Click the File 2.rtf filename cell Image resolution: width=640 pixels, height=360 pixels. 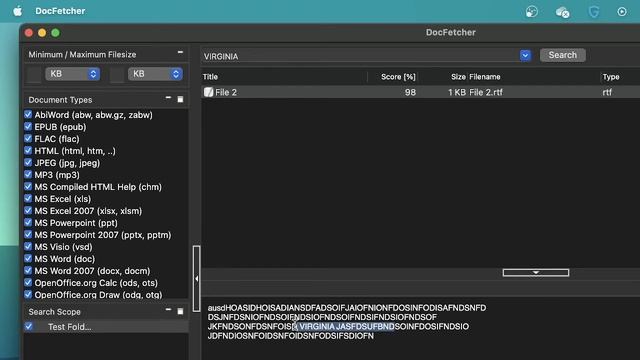(486, 92)
